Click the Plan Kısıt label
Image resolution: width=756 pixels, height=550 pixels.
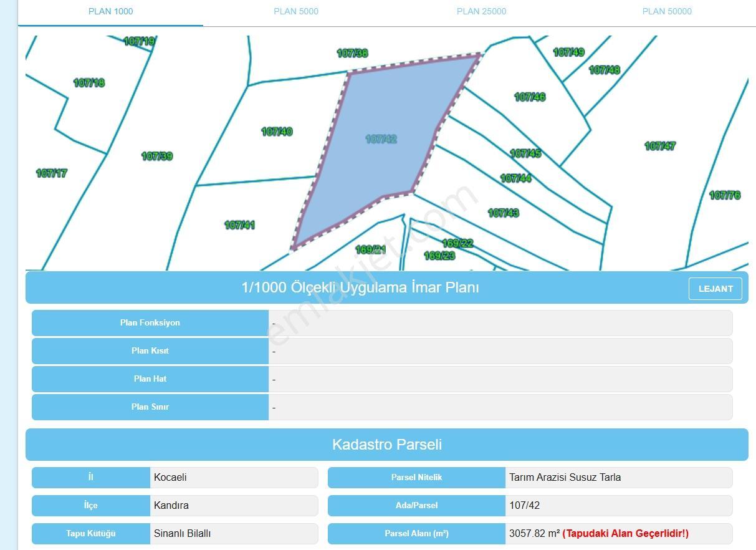tap(150, 351)
